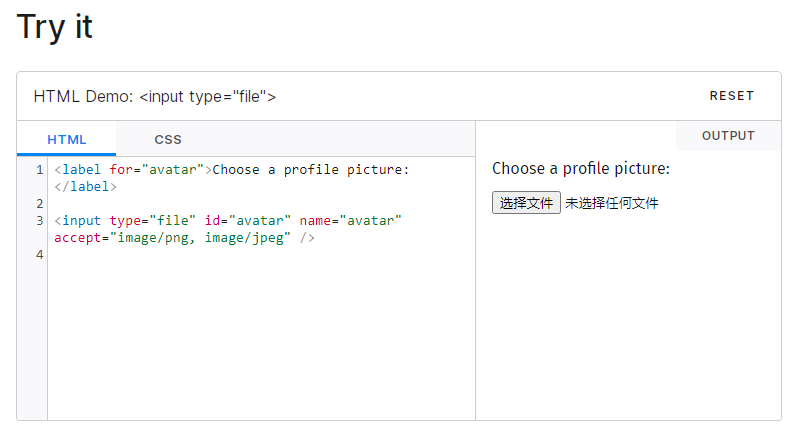Click the 'HTML Demo: <input type="file">' title
Screen dimensions: 797x430
pos(155,96)
